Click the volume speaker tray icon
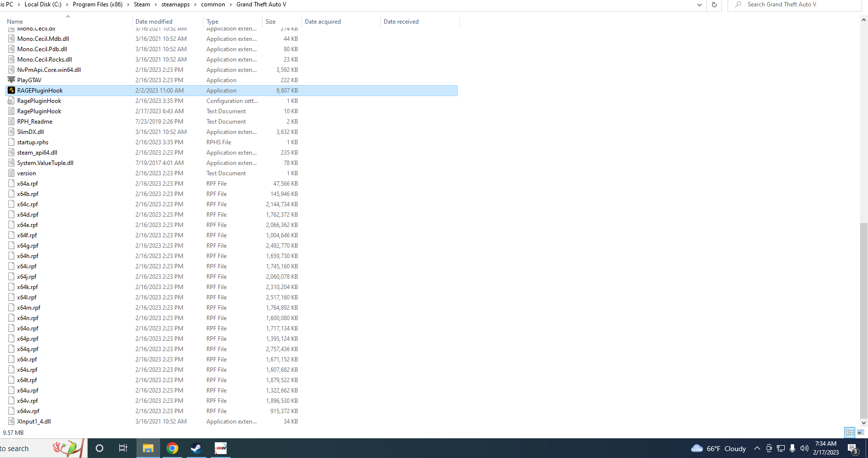The image size is (868, 458). pos(804,448)
